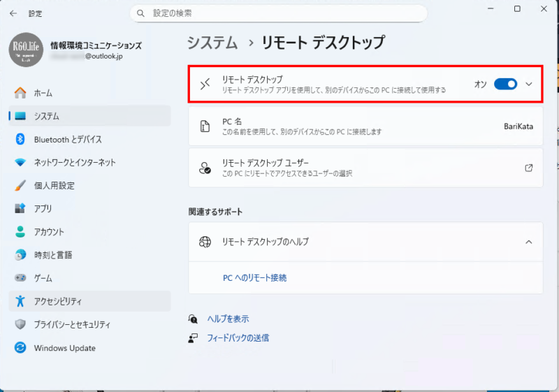Click the privacy and security shield icon
The image size is (559, 392).
[20, 324]
